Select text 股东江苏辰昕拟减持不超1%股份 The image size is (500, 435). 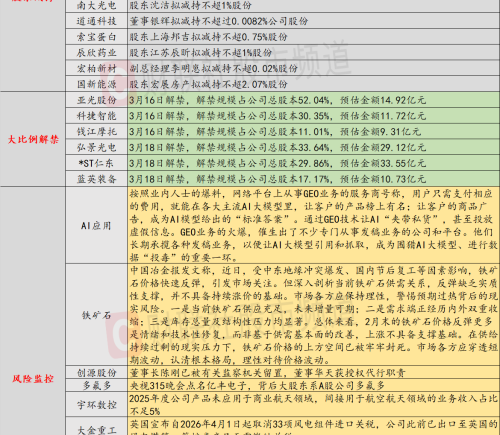point(201,52)
